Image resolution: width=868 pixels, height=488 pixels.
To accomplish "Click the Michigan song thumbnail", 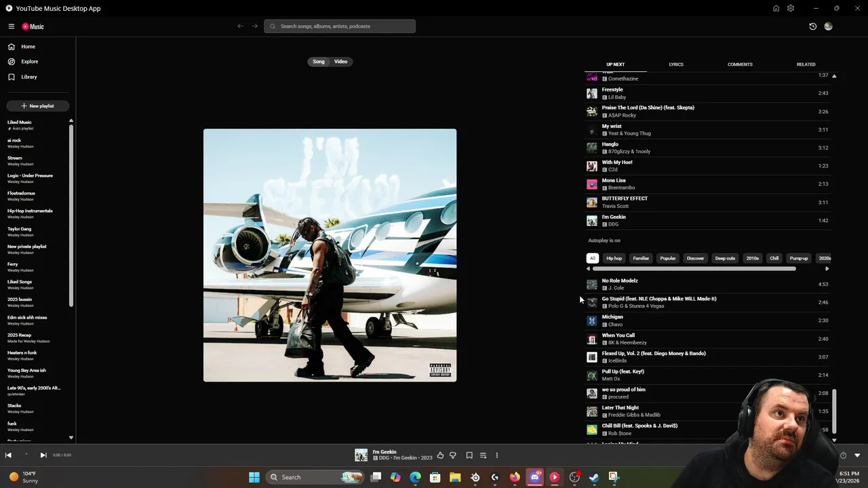I will [592, 321].
